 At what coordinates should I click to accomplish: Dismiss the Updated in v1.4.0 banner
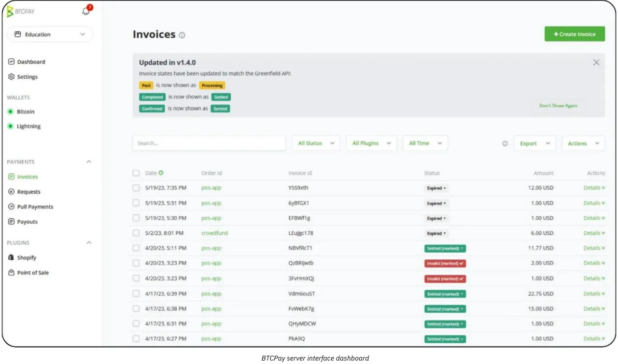point(596,62)
